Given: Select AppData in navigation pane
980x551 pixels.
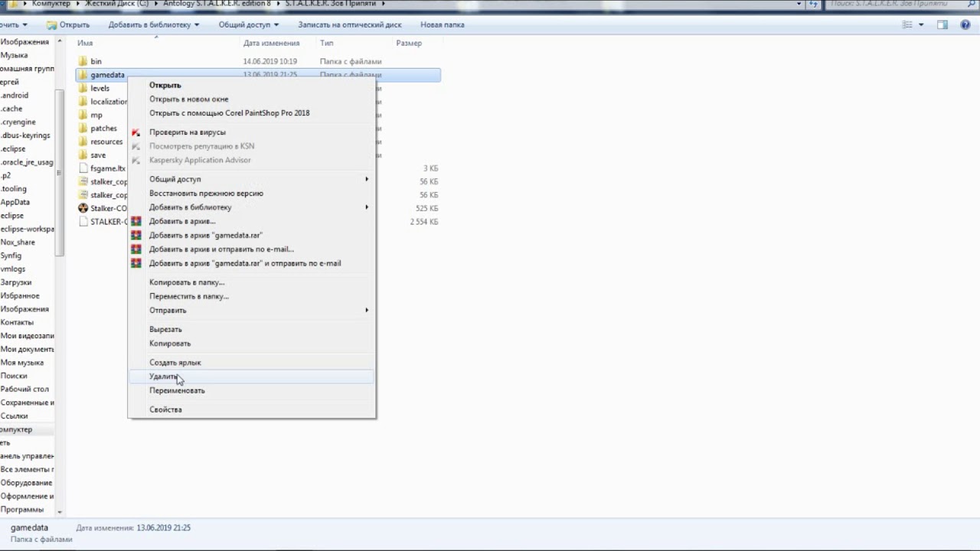Looking at the screenshot, I should click(x=15, y=202).
